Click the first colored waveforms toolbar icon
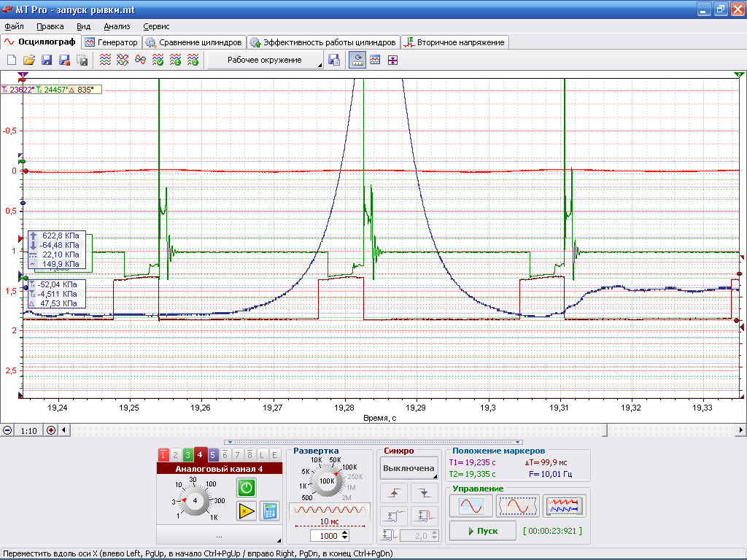Screen dimensions: 747x560 pyautogui.click(x=105, y=60)
